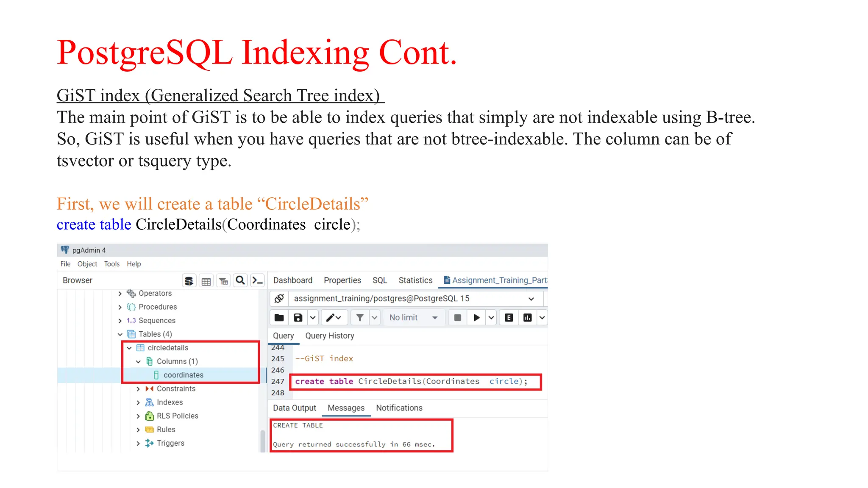Expand the Triggers tree node
Screen dimensions: 868x488
pyautogui.click(x=138, y=443)
